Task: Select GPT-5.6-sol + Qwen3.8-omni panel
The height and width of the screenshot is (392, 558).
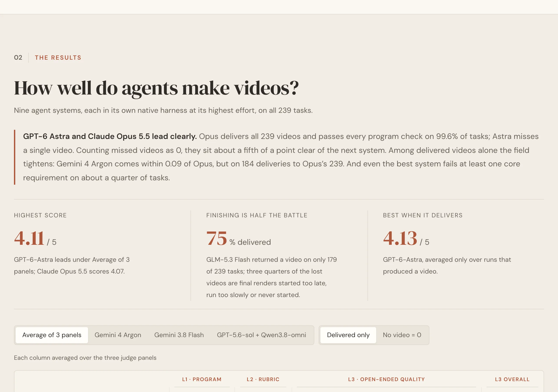Action: [x=261, y=335]
